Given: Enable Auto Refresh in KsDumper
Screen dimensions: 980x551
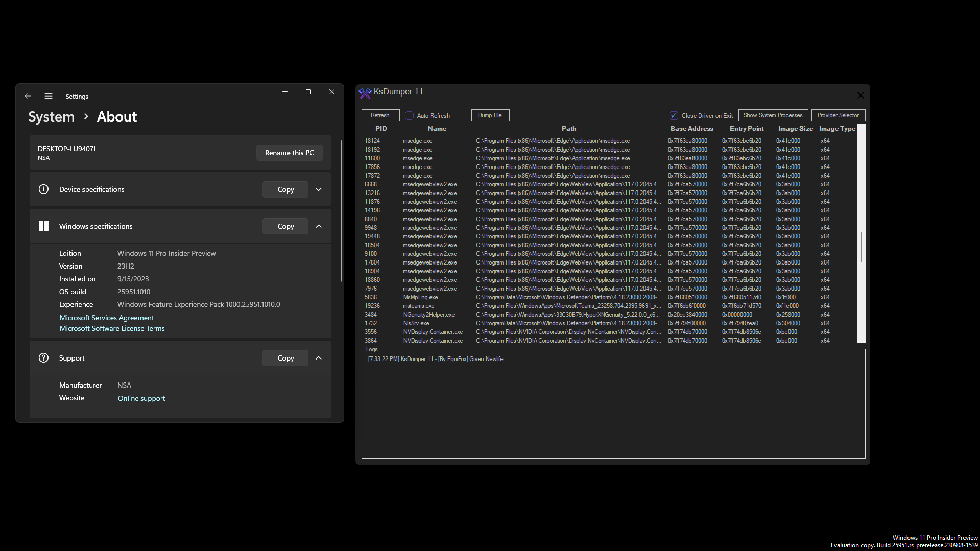Looking at the screenshot, I should [x=409, y=115].
